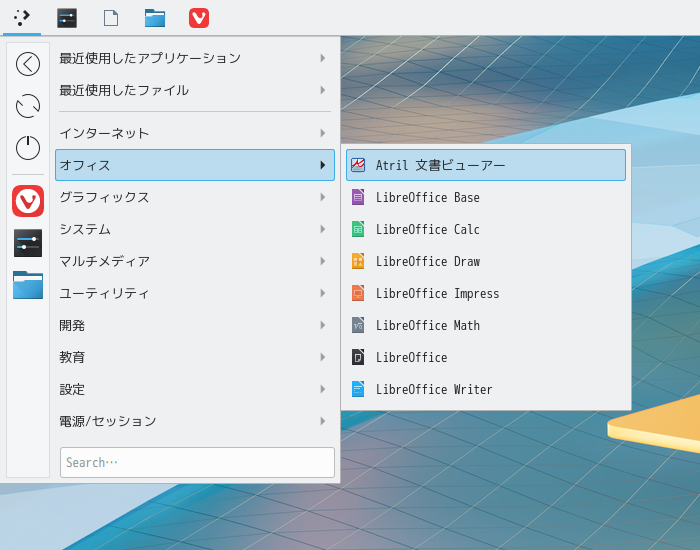Select the ユーティリティ category
700x550 pixels.
pos(195,293)
